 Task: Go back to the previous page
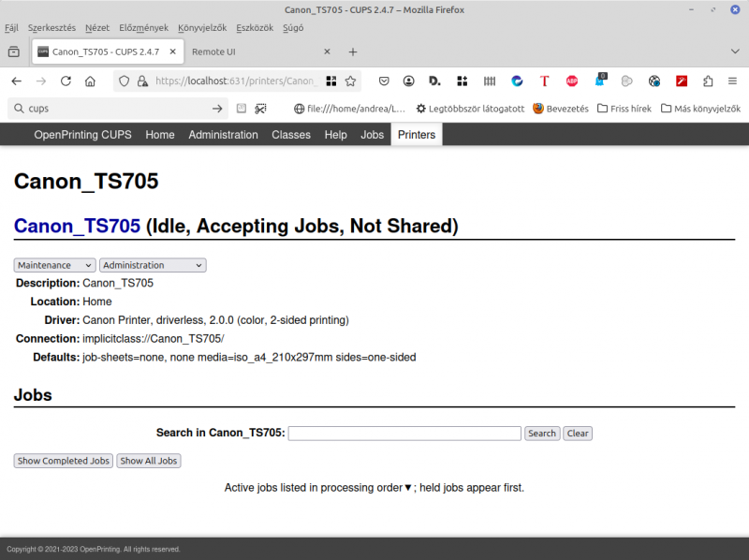tap(17, 81)
